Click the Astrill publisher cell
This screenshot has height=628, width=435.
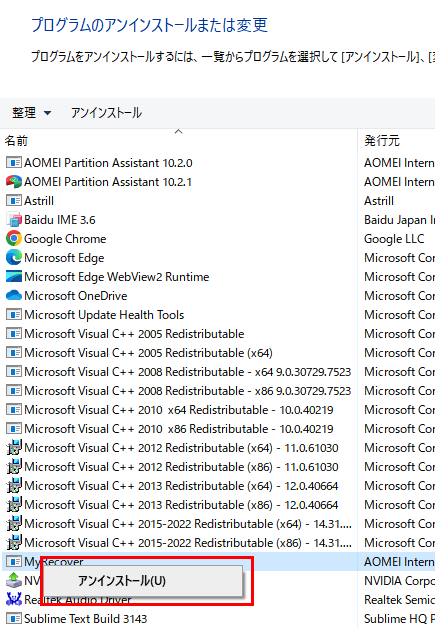379,201
